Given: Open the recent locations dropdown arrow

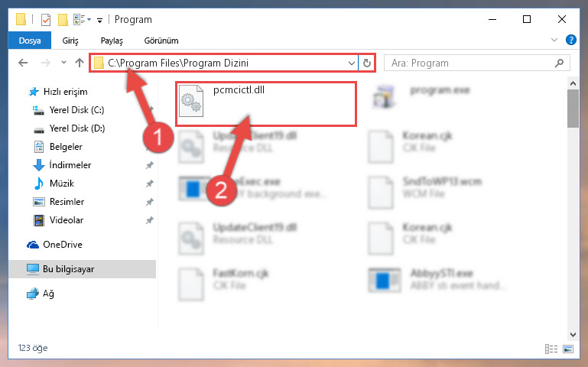Looking at the screenshot, I should click(x=63, y=63).
